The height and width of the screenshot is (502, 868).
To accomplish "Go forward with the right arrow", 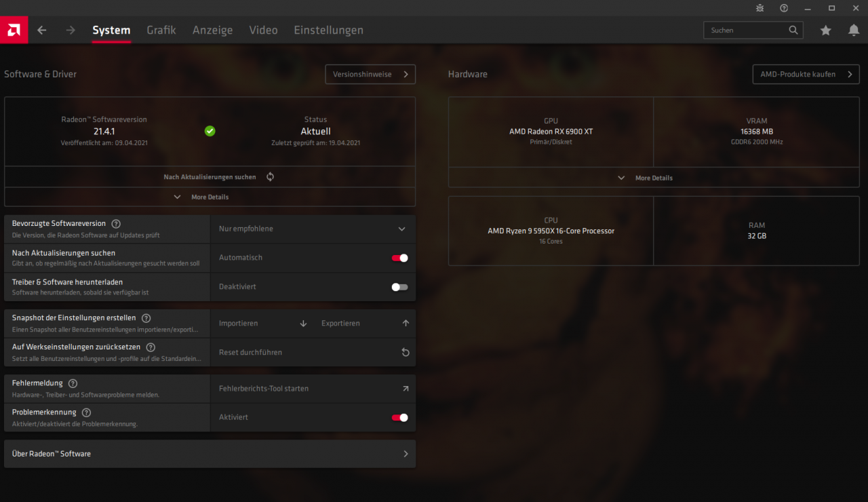I will pos(71,30).
